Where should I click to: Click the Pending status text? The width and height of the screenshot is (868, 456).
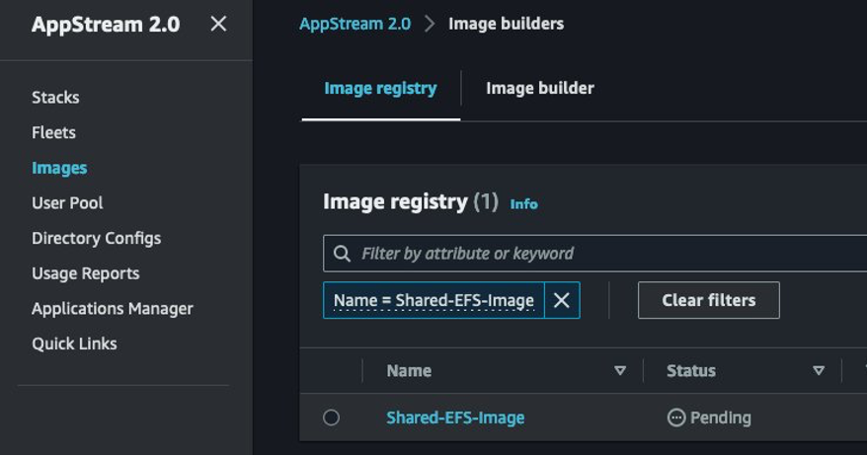(721, 418)
